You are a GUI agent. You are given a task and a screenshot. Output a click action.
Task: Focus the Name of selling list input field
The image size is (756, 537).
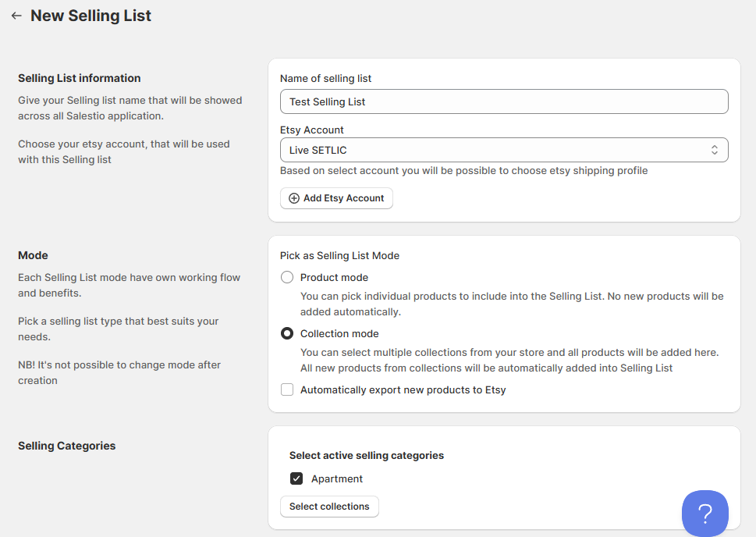tap(504, 101)
